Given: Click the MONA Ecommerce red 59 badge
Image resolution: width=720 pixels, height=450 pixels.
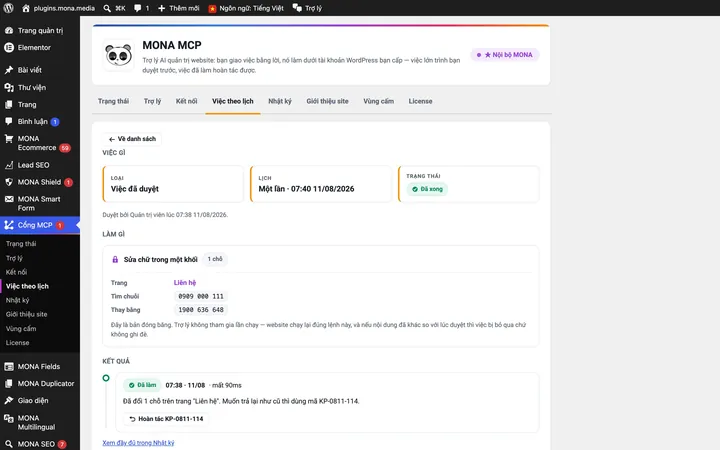Looking at the screenshot, I should pyautogui.click(x=65, y=148).
